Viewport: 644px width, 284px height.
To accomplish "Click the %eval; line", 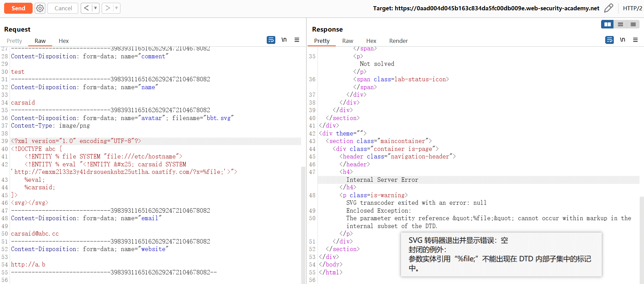I will click(35, 180).
